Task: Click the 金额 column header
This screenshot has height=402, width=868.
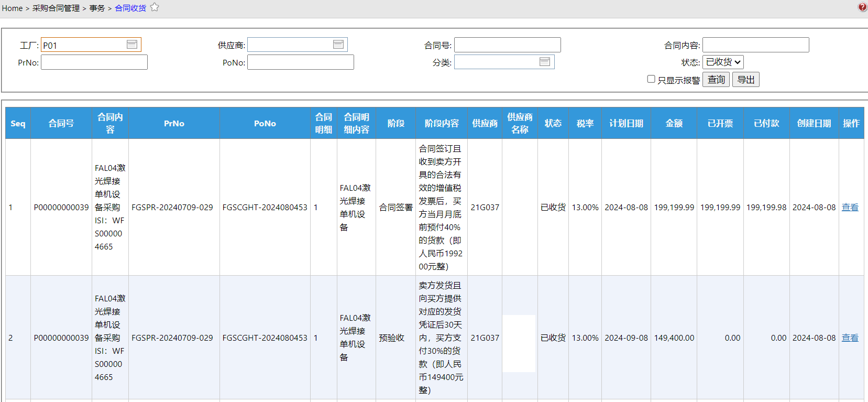Action: [674, 123]
